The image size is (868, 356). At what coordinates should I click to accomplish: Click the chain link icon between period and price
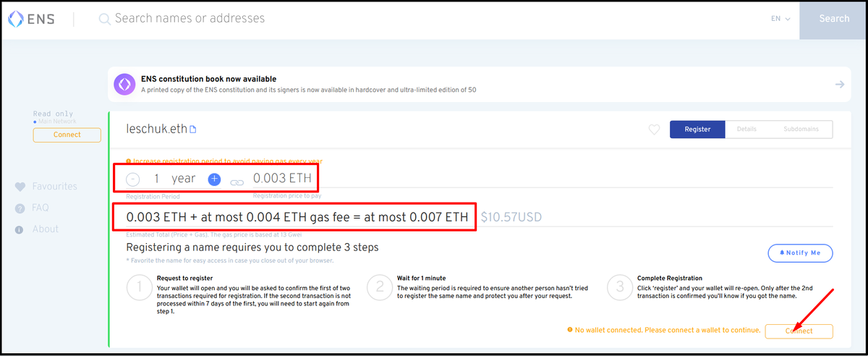[237, 183]
